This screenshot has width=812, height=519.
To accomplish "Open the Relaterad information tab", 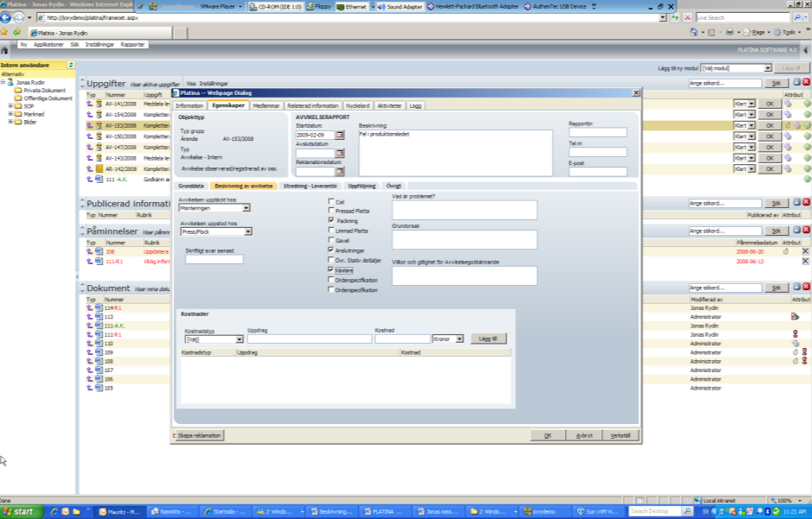I will 312,105.
